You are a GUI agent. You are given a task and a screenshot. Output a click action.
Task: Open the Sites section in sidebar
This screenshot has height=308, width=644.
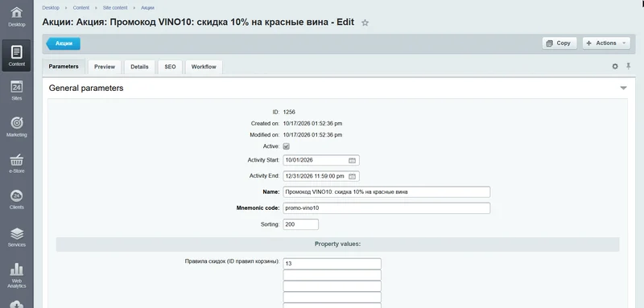(16, 91)
